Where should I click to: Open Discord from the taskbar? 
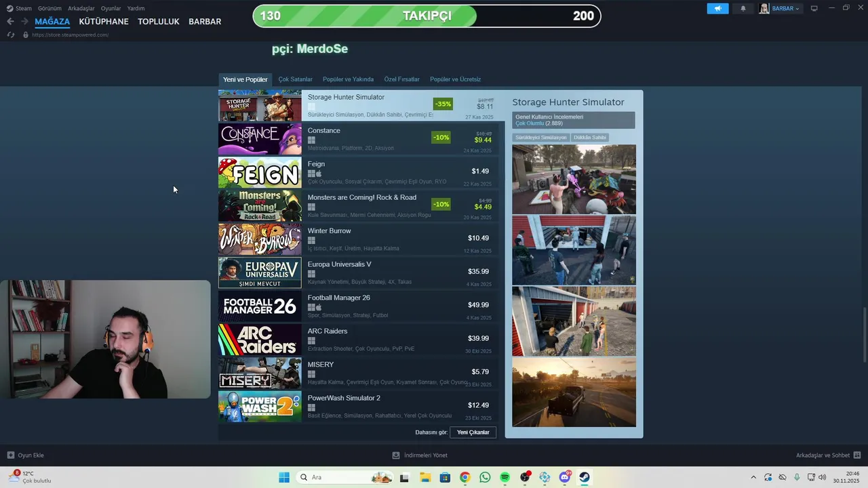[565, 477]
